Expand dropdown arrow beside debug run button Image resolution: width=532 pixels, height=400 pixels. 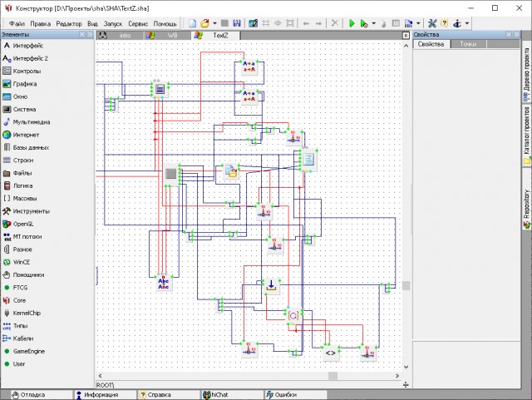[x=373, y=23]
